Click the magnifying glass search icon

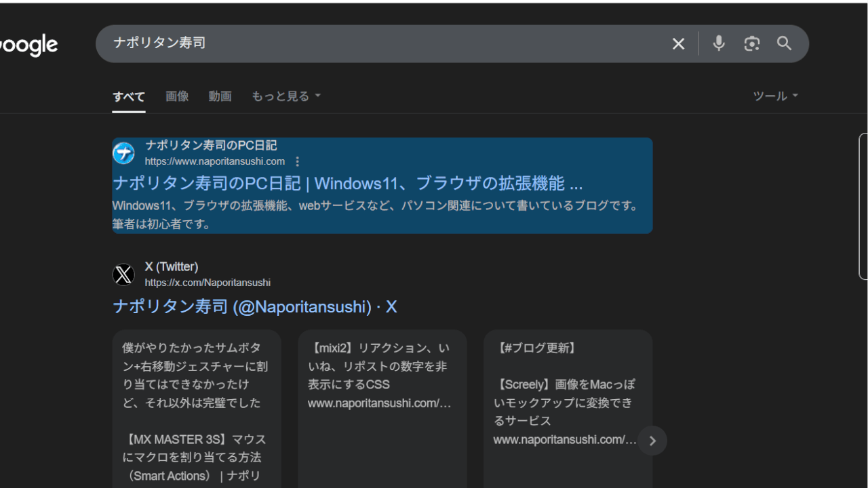(785, 43)
